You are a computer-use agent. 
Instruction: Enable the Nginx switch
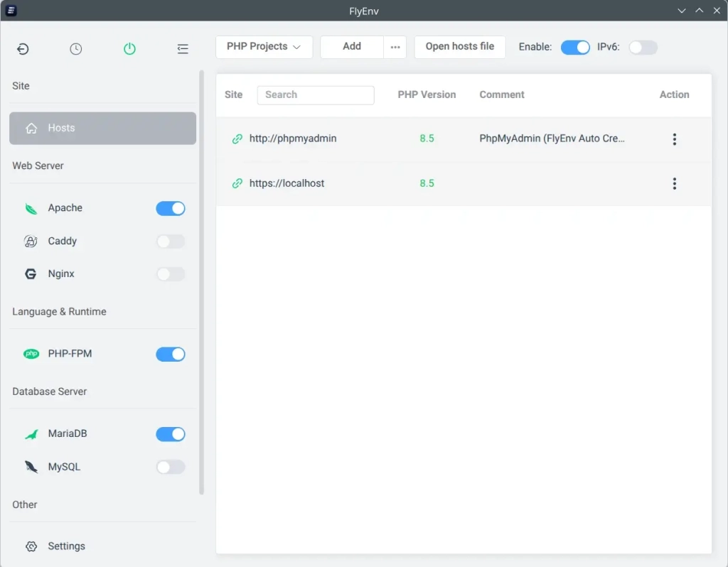coord(171,274)
